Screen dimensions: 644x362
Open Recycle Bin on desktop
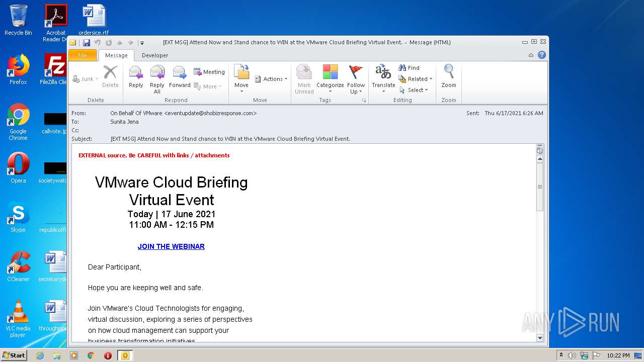pos(18,20)
